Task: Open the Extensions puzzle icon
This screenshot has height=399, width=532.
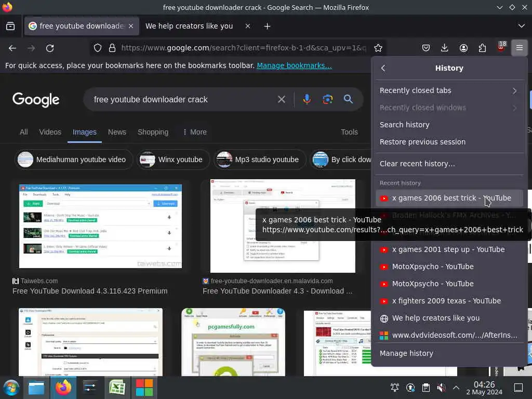Action: (x=482, y=48)
